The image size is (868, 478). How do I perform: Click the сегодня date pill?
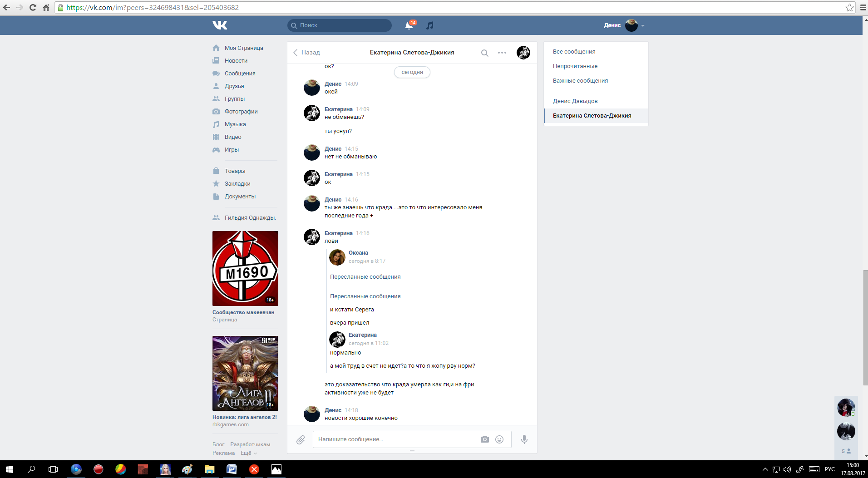(x=412, y=72)
